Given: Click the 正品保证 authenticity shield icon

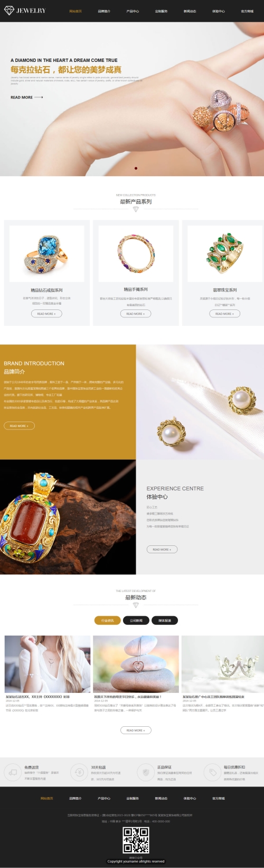Looking at the screenshot, I should click(x=145, y=772).
